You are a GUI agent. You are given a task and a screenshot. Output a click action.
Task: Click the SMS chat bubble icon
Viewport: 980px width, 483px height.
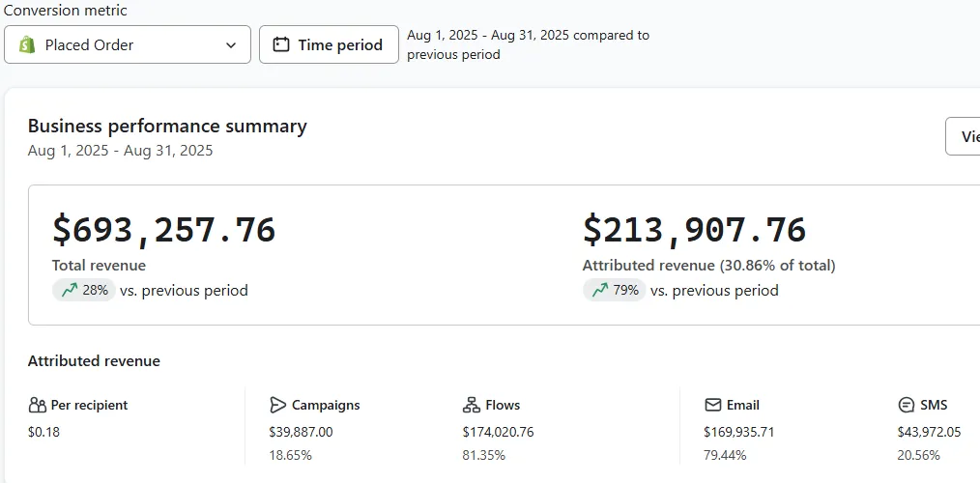point(907,405)
